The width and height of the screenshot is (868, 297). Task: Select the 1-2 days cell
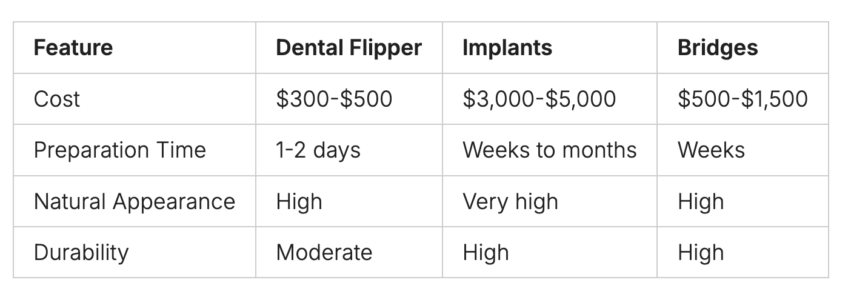[318, 150]
